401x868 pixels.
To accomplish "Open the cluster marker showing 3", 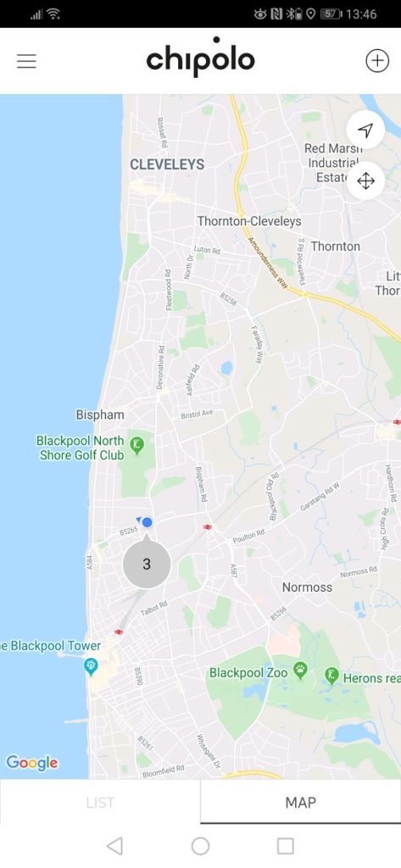I will (146, 563).
